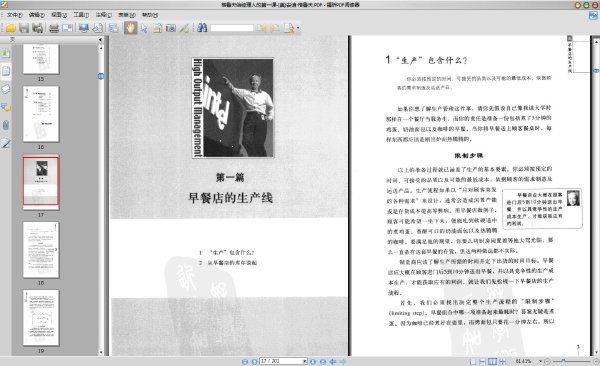Go to next page button in status bar
The image size is (600, 366).
[x=313, y=361]
